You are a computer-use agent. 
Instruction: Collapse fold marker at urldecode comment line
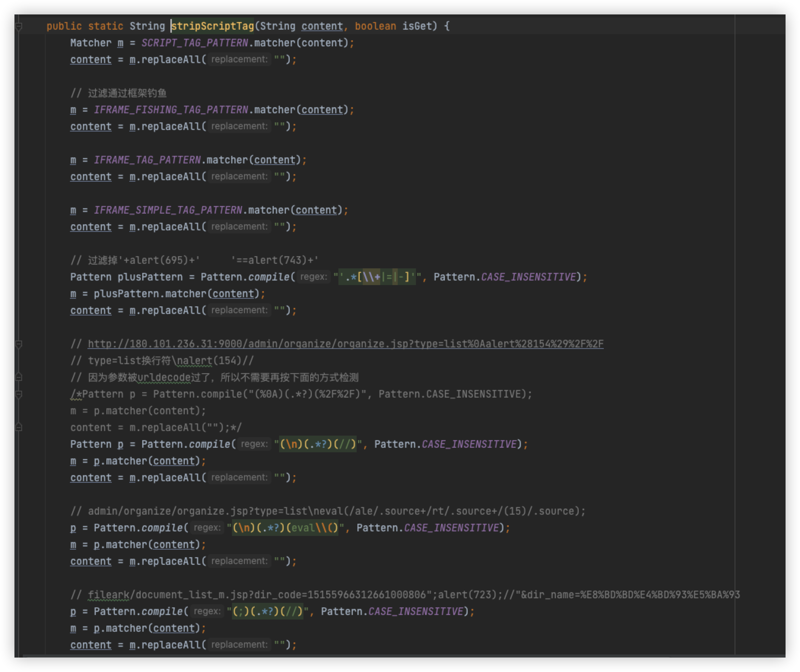coord(19,377)
